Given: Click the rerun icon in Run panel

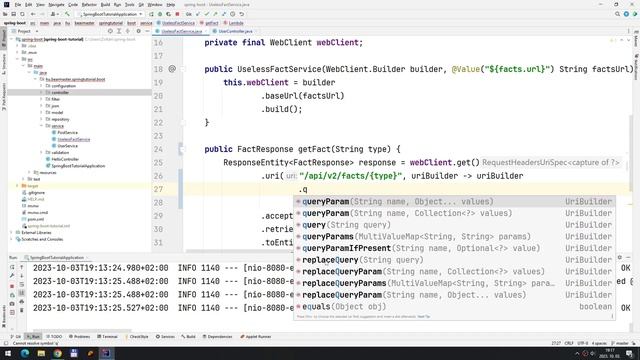Looking at the screenshot, I should coord(12,267).
